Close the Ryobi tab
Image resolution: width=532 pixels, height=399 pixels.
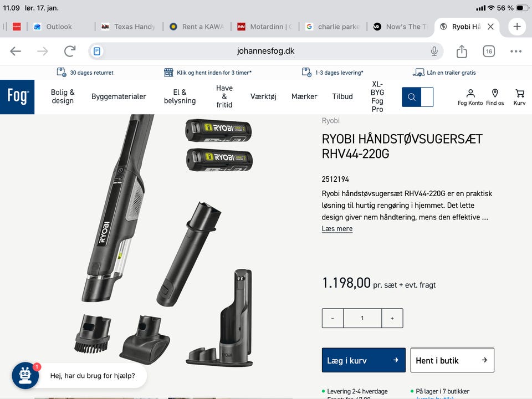click(x=490, y=27)
